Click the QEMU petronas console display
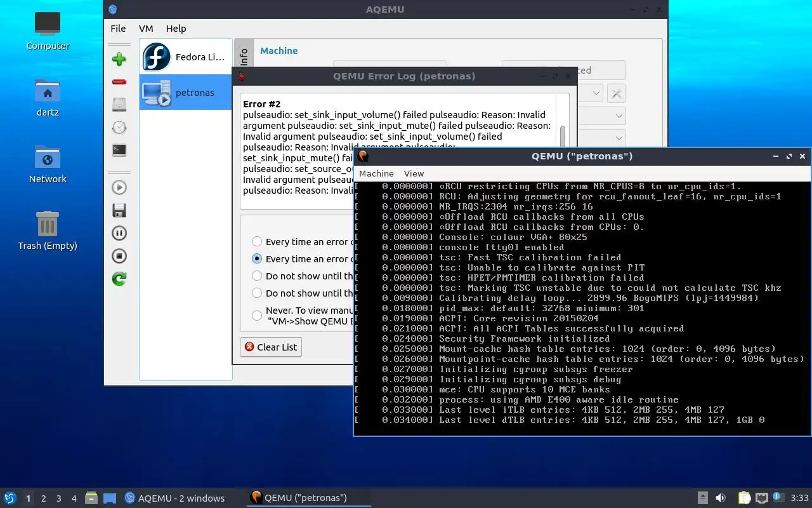The image size is (812, 508). pos(582,307)
